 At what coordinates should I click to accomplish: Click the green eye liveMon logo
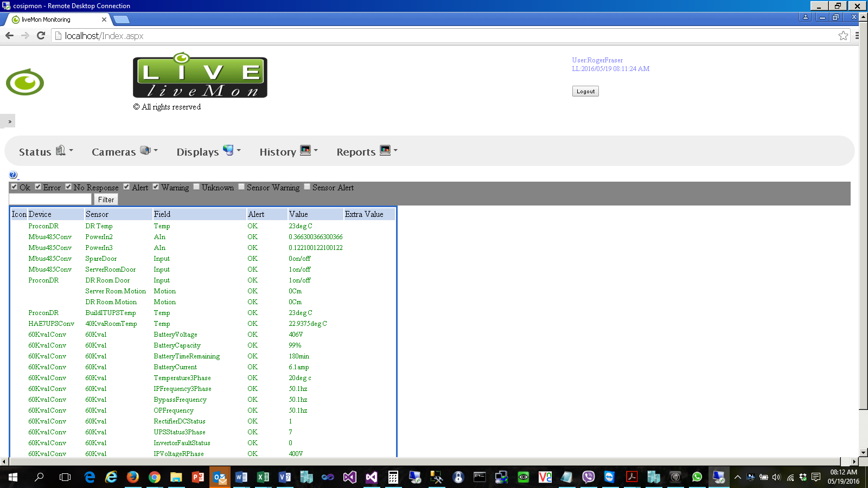point(25,82)
